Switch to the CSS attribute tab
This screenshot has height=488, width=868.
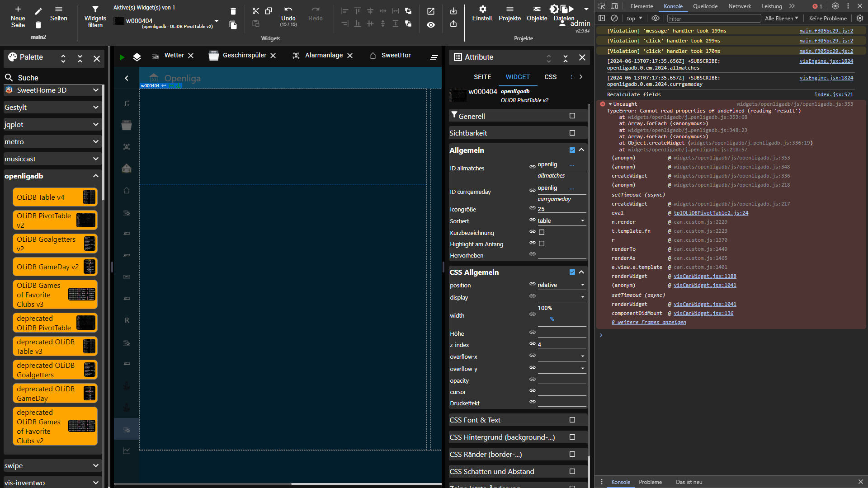(x=550, y=77)
